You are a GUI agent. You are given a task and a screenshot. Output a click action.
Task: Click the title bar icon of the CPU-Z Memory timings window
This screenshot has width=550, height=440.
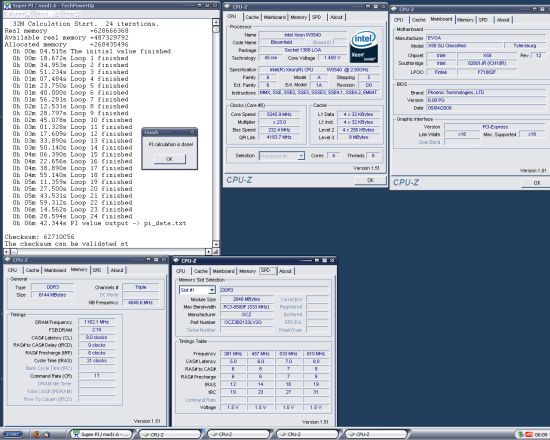8,260
